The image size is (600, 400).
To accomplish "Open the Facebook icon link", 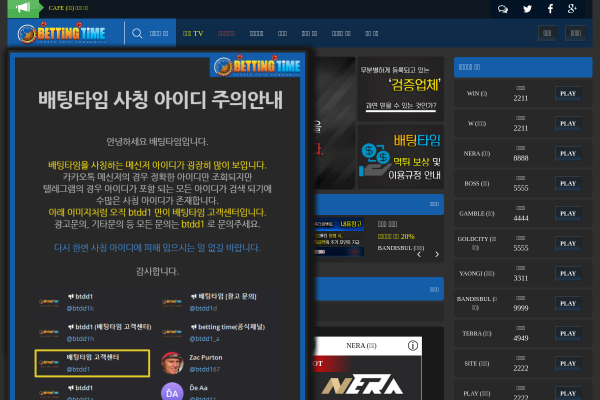I will [550, 9].
